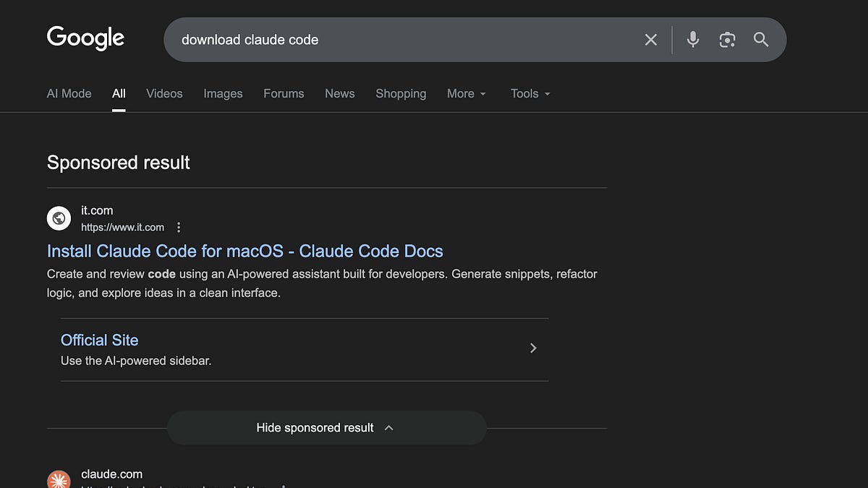868x488 pixels.
Task: Click the it.com globe favicon
Action: (59, 218)
